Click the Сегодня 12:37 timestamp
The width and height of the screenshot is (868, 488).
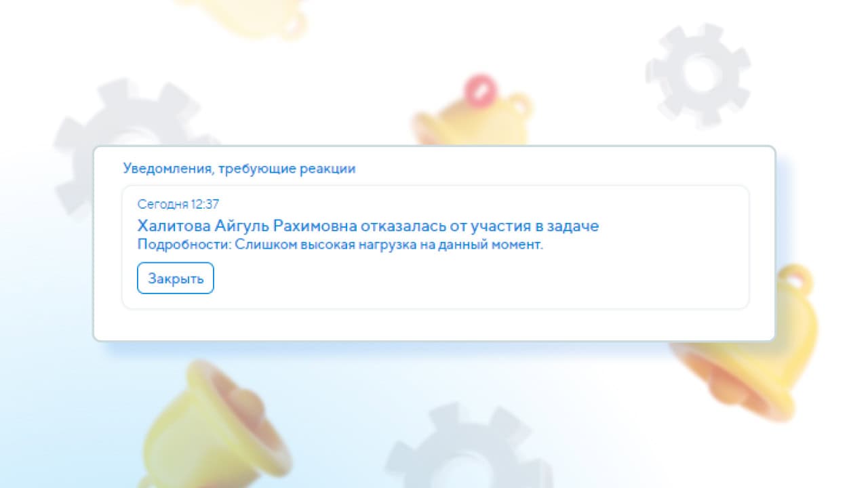[178, 204]
